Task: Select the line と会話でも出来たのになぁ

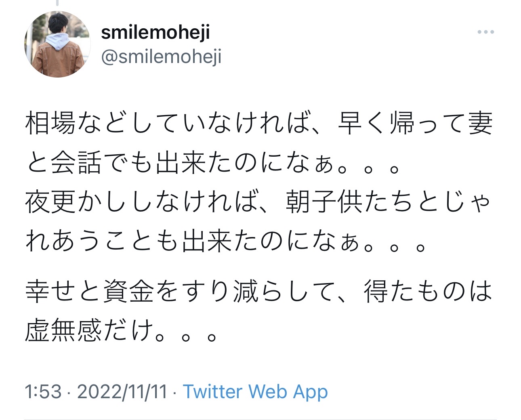Action: 213,163
